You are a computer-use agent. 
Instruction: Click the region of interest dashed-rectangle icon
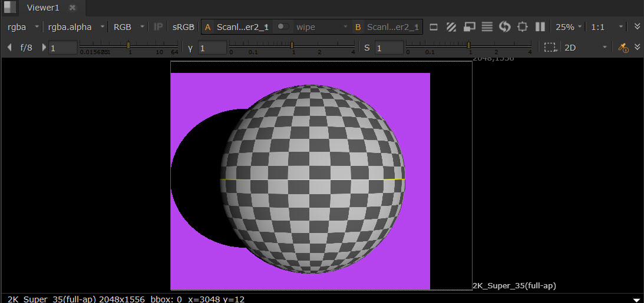coord(550,48)
